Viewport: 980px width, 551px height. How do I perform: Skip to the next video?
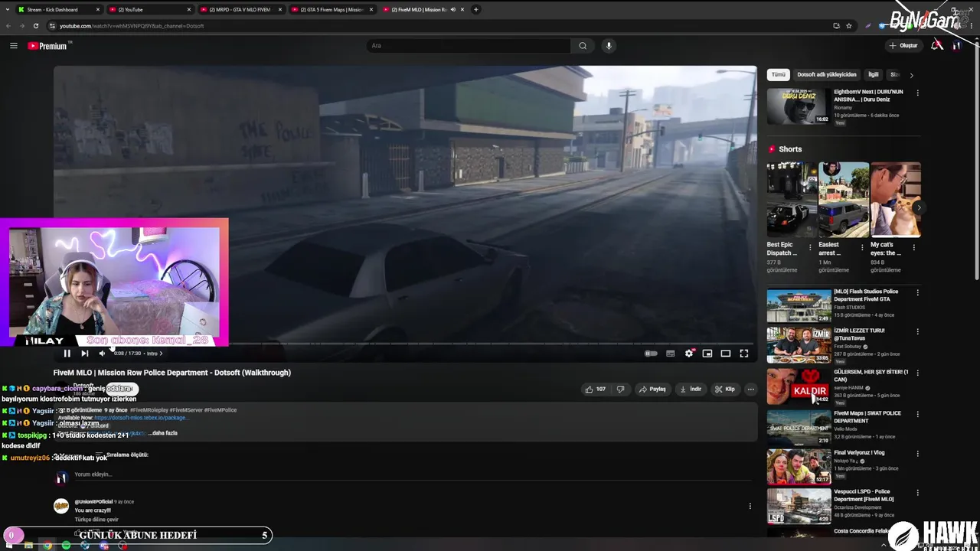(84, 354)
